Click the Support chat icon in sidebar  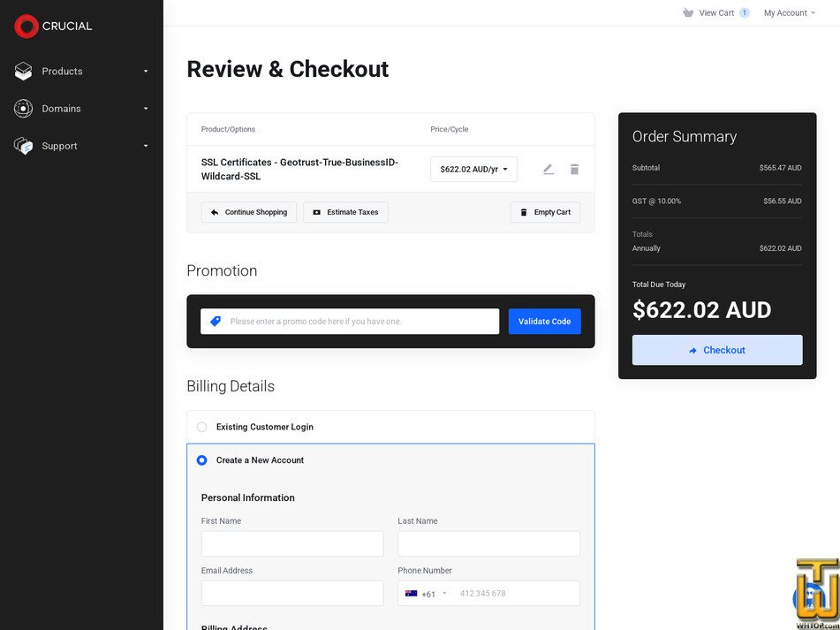click(23, 146)
